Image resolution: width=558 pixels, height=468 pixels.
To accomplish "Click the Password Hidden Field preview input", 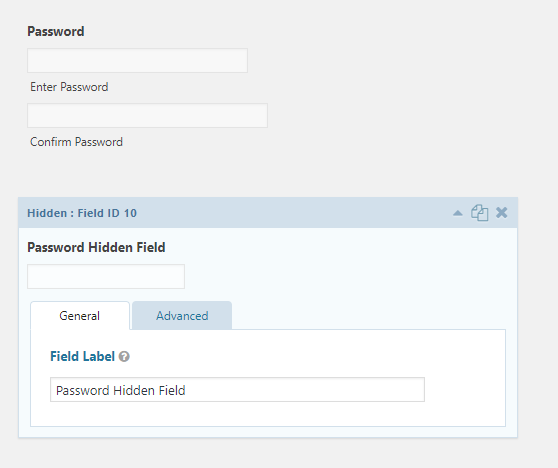I will point(106,277).
